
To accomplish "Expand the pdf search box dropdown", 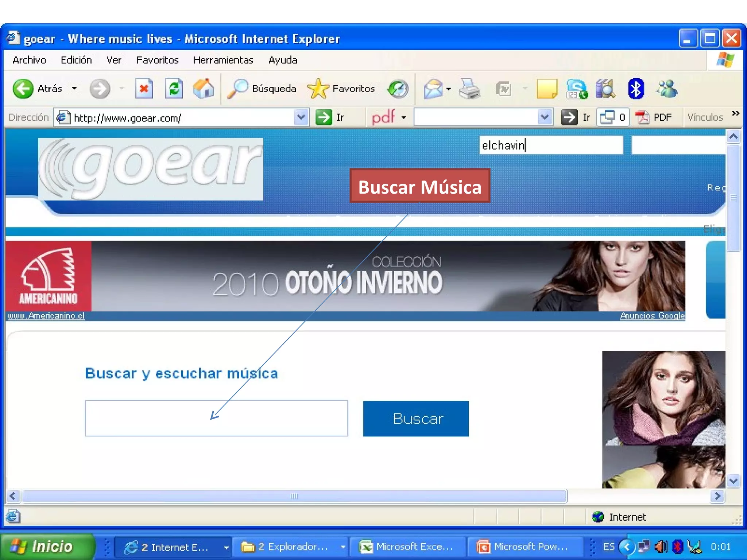I will tap(545, 117).
